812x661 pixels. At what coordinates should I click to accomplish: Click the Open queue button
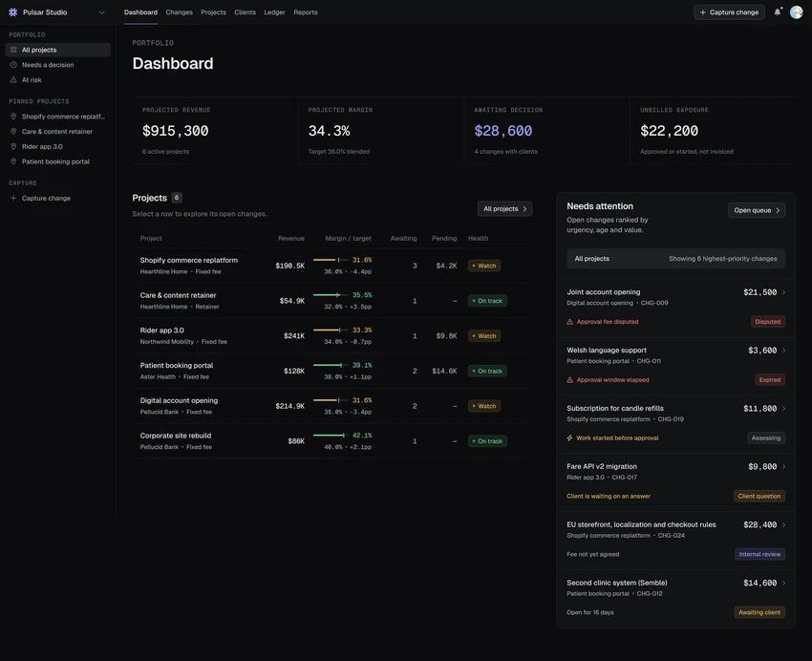point(757,210)
